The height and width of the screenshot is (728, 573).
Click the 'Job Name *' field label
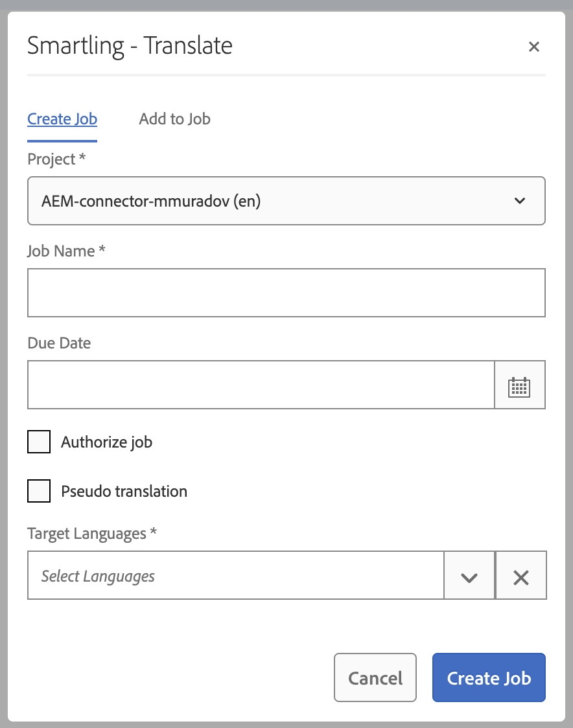pyautogui.click(x=65, y=251)
